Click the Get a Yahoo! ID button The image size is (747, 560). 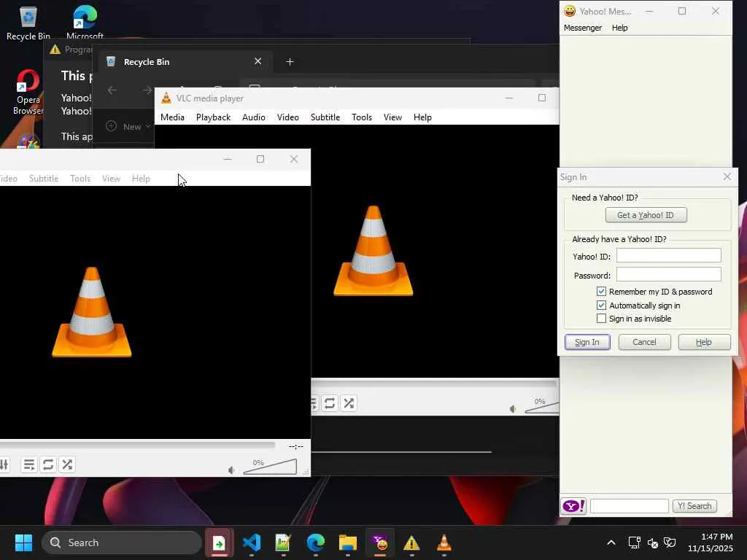[646, 215]
